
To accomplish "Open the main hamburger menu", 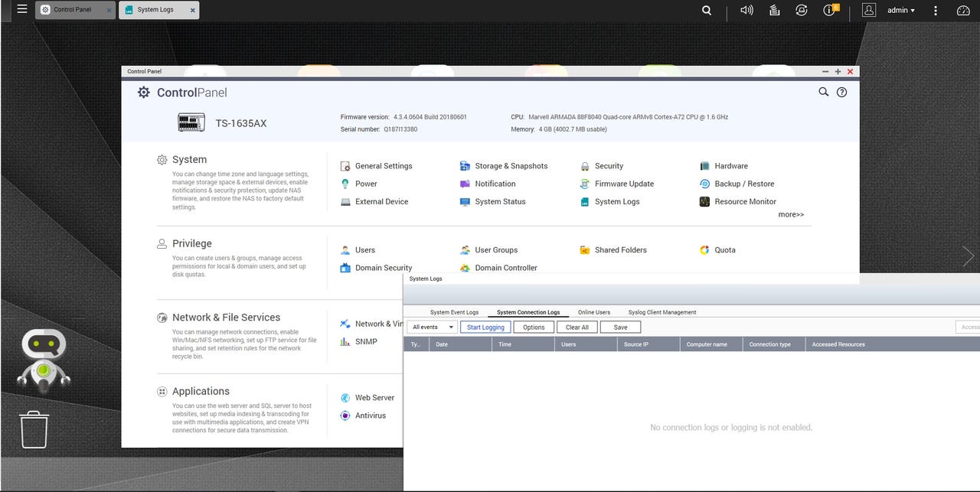I will pyautogui.click(x=21, y=10).
